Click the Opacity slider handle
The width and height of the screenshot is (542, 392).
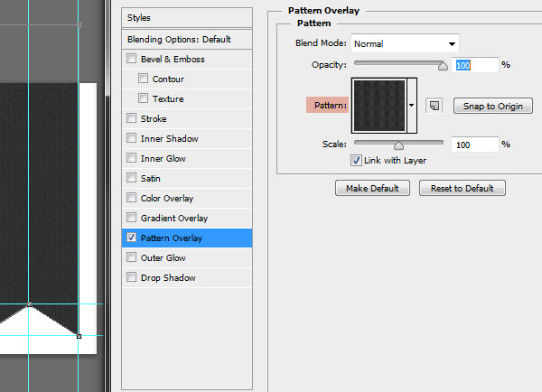point(443,66)
